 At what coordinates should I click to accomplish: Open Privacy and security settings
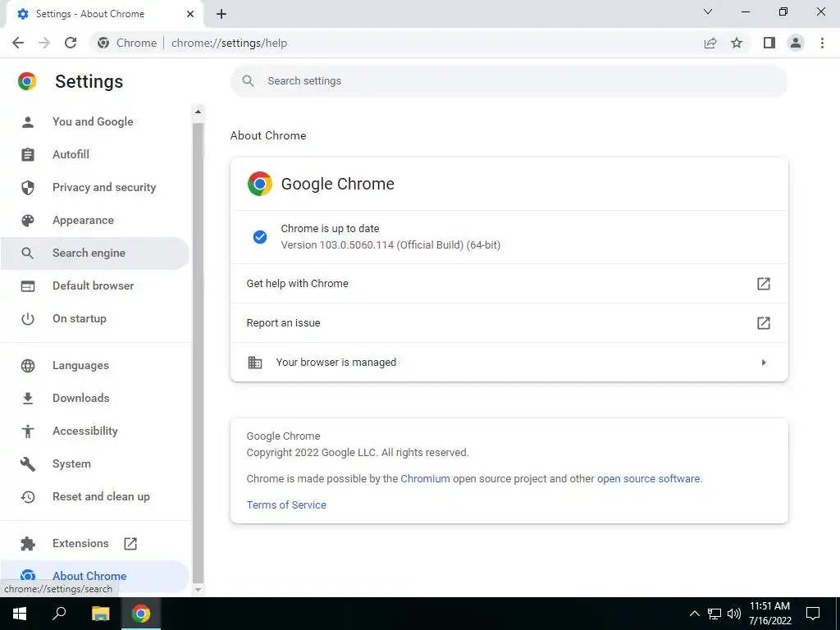click(95, 187)
